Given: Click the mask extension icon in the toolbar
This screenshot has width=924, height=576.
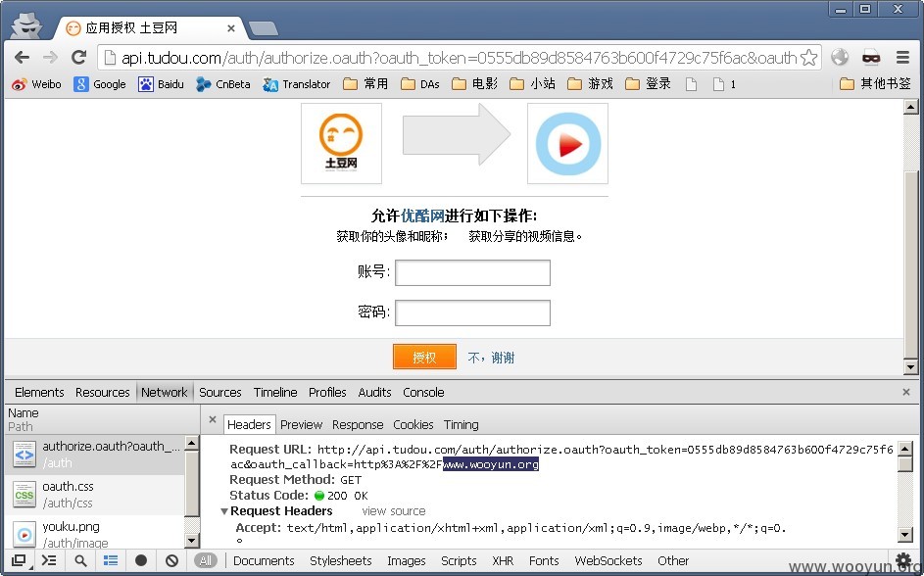Looking at the screenshot, I should [x=871, y=57].
